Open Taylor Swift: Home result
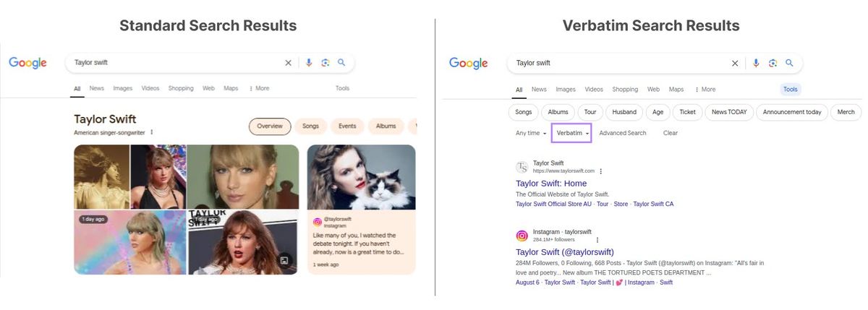Viewport: 868px width, 310px height. click(x=551, y=184)
